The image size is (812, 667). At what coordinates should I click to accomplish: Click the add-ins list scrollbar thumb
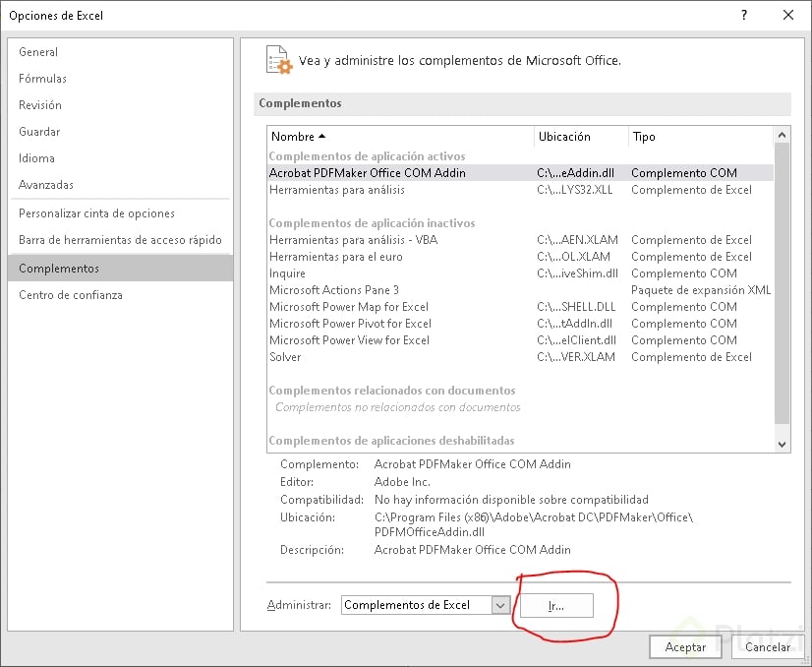point(782,283)
